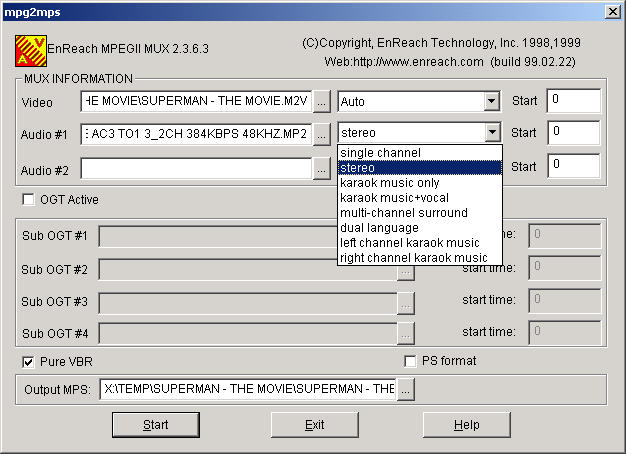Enable the OGT Active checkbox
Image resolution: width=626 pixels, height=454 pixels.
28,200
